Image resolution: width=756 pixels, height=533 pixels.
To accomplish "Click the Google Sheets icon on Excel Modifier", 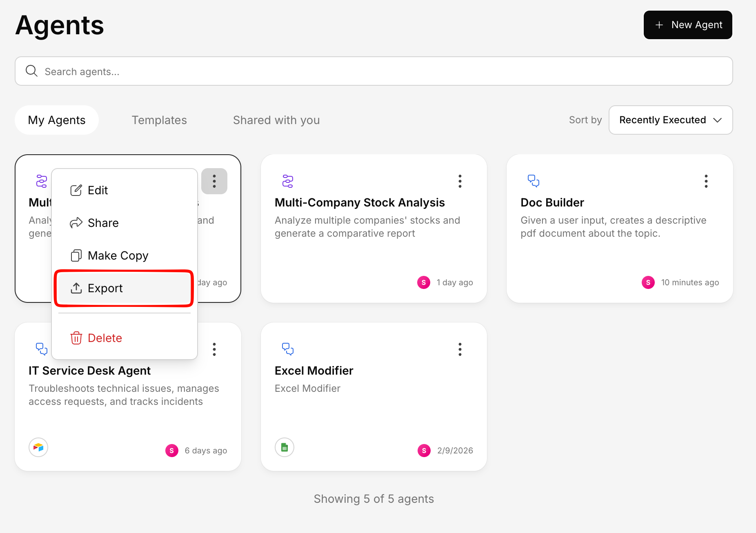I will (x=285, y=447).
